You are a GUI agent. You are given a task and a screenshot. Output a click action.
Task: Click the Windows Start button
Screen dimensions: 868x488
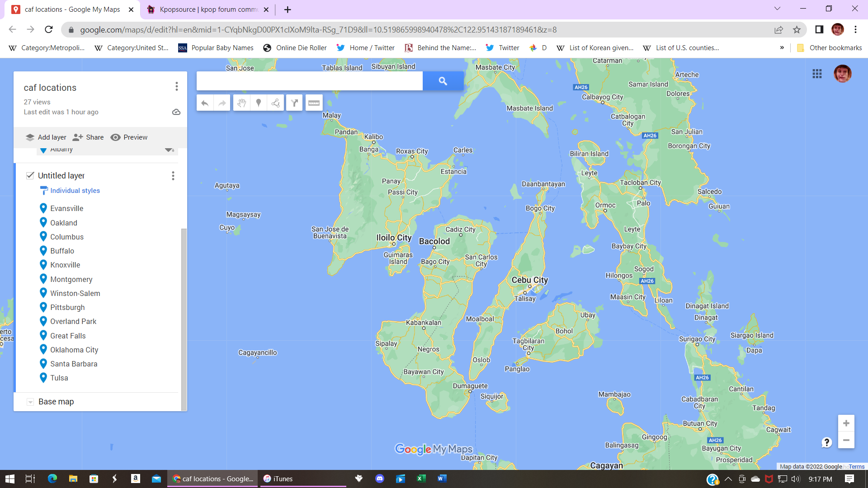[10, 479]
